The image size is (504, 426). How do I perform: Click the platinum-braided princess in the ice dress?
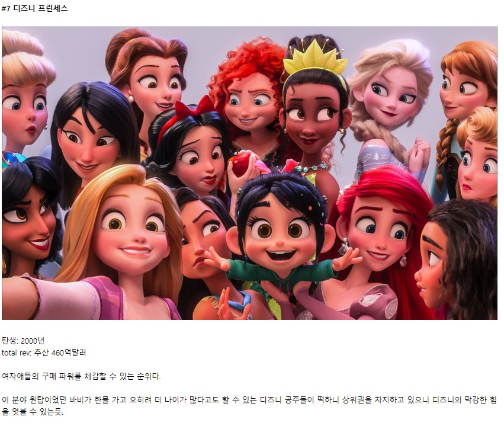[390, 106]
